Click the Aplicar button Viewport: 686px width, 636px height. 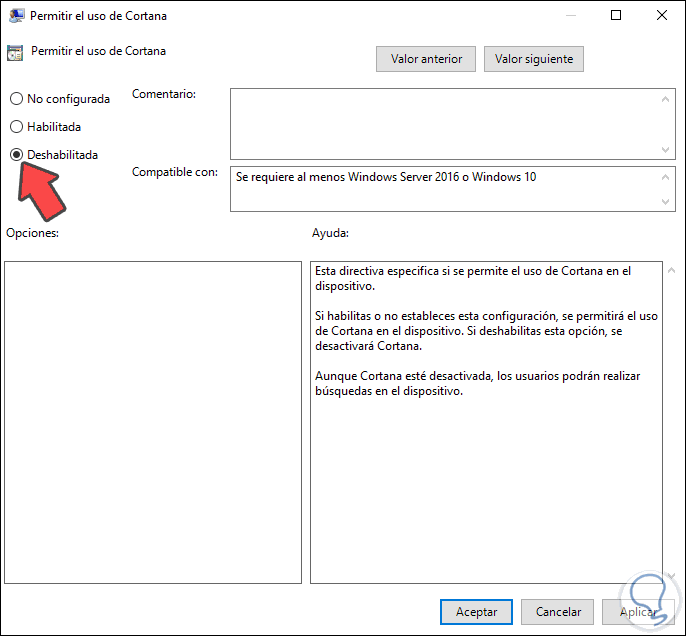click(638, 612)
